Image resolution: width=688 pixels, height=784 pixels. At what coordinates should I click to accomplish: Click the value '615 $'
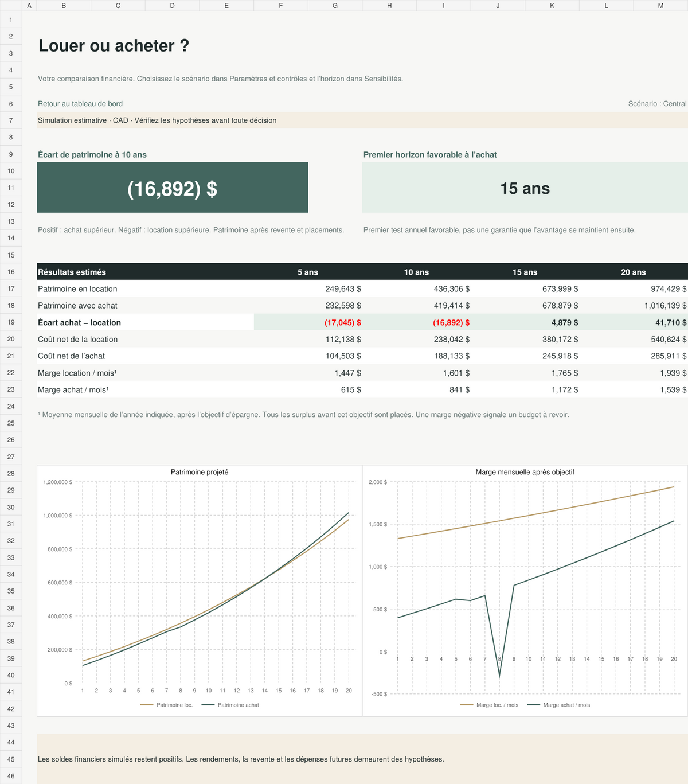pyautogui.click(x=351, y=390)
